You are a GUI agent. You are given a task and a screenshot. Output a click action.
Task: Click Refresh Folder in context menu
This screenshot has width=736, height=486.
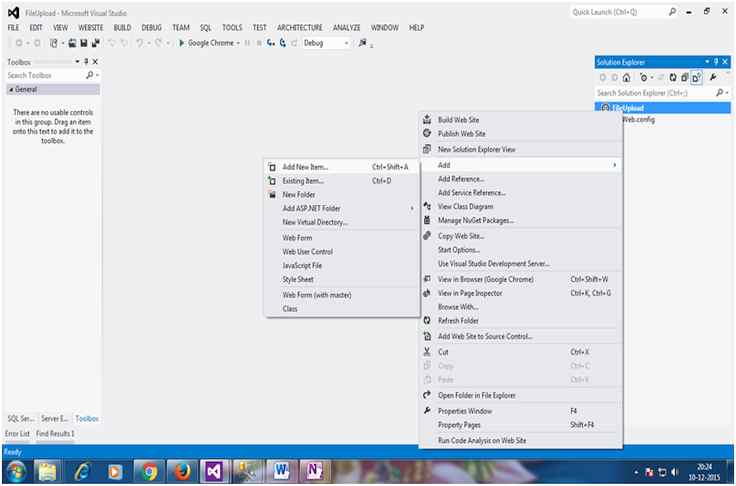(521, 321)
